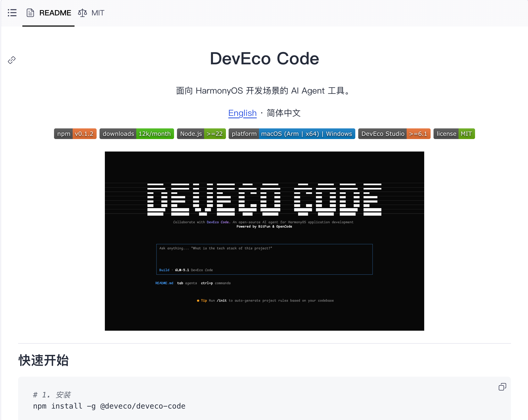Click the heading anchor link icon
The height and width of the screenshot is (420, 528).
click(x=12, y=60)
